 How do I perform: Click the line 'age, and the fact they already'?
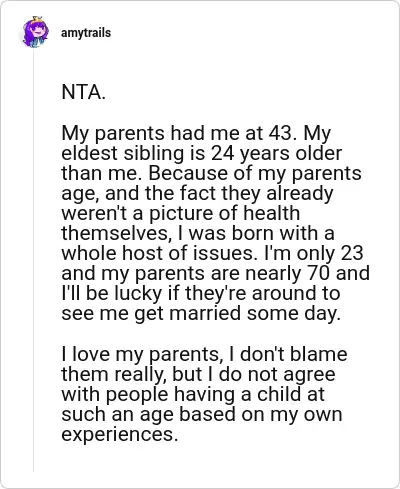[x=197, y=193]
